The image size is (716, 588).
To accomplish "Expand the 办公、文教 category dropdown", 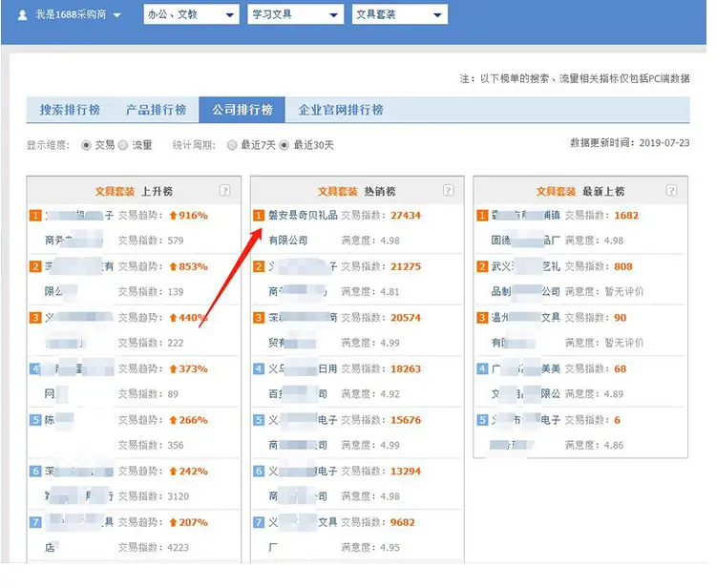I will (191, 14).
